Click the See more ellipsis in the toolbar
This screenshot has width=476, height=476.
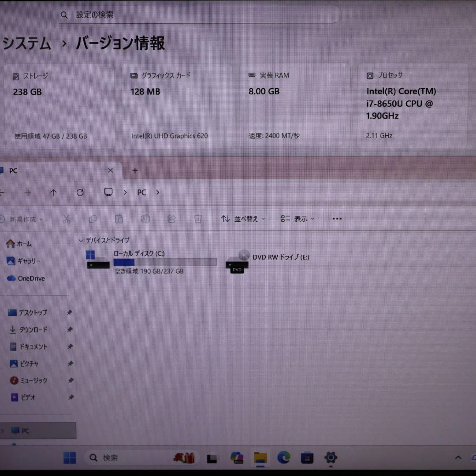337,219
